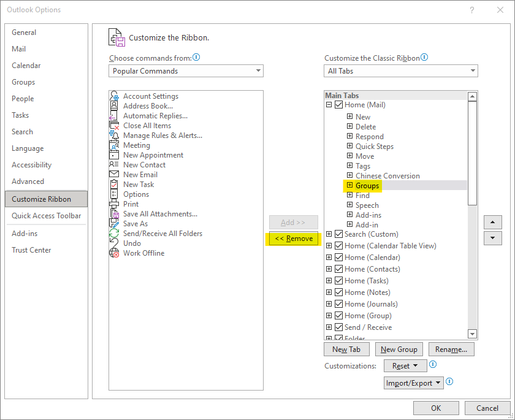The width and height of the screenshot is (515, 420).
Task: Uncheck the Home (Contacts) checkbox
Action: coord(338,269)
